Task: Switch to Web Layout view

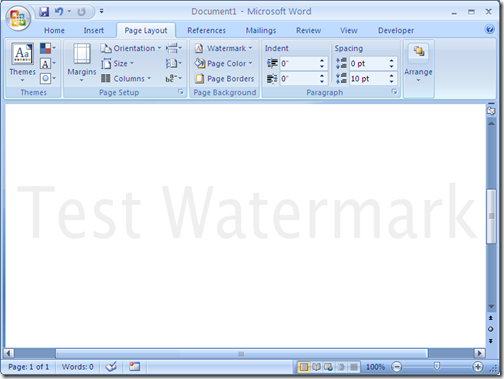Action: point(328,367)
